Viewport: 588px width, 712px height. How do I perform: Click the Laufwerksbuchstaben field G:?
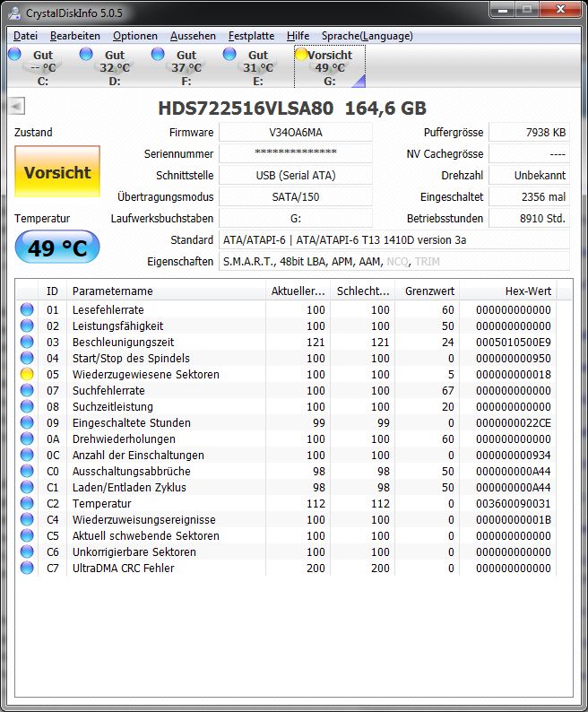(x=296, y=219)
